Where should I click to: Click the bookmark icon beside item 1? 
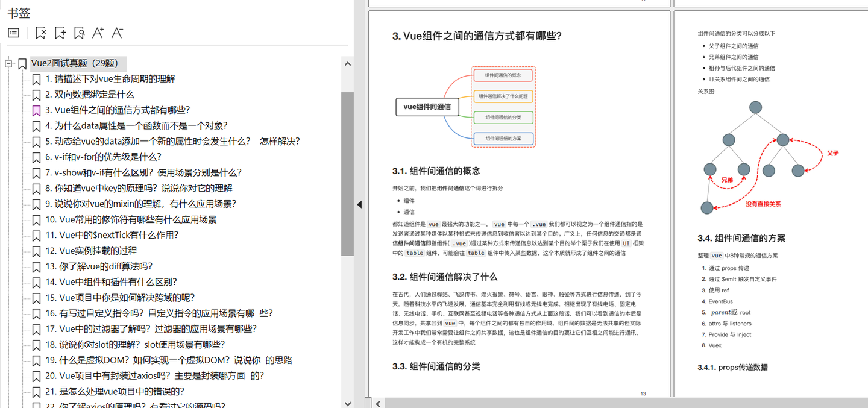click(x=36, y=80)
